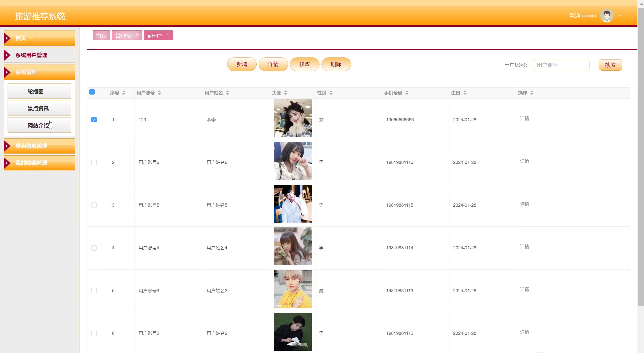Click the admin avatar icon

[607, 16]
